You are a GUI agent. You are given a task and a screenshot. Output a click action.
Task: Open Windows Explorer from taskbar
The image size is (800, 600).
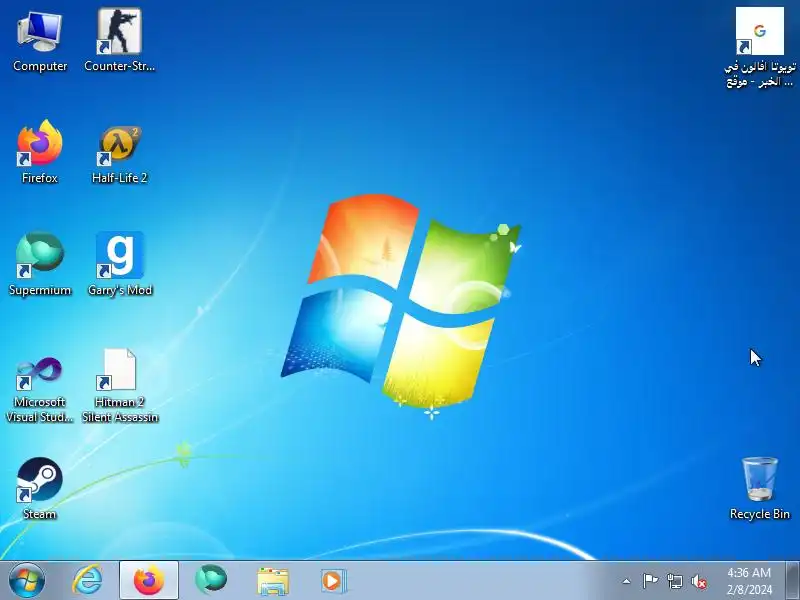[272, 581]
